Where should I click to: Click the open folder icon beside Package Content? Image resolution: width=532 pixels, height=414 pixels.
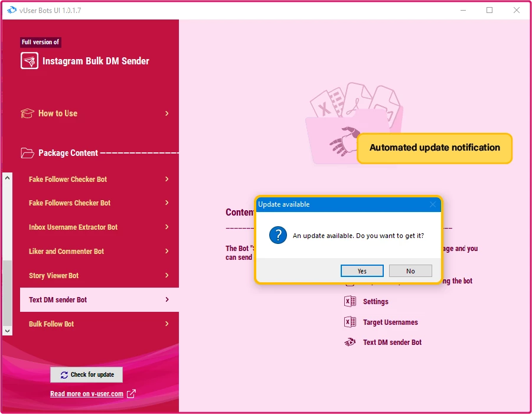coord(27,153)
